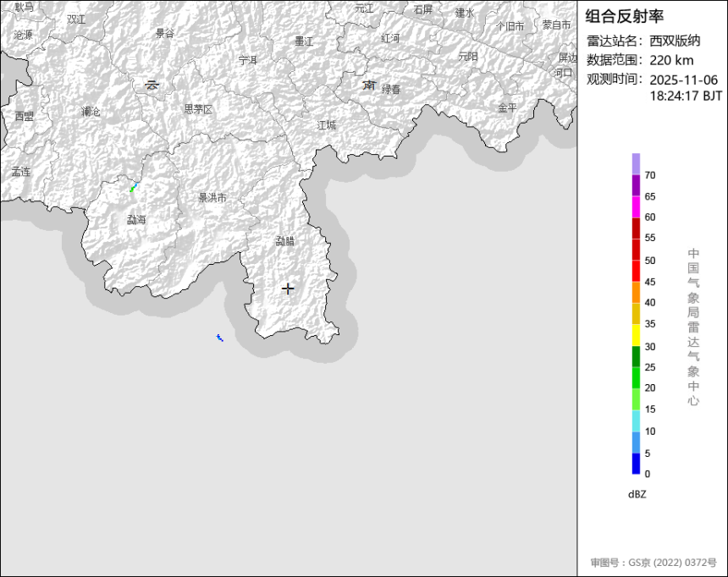The width and height of the screenshot is (728, 577).
Task: Click the 景洪市 map label
Action: pos(212,198)
